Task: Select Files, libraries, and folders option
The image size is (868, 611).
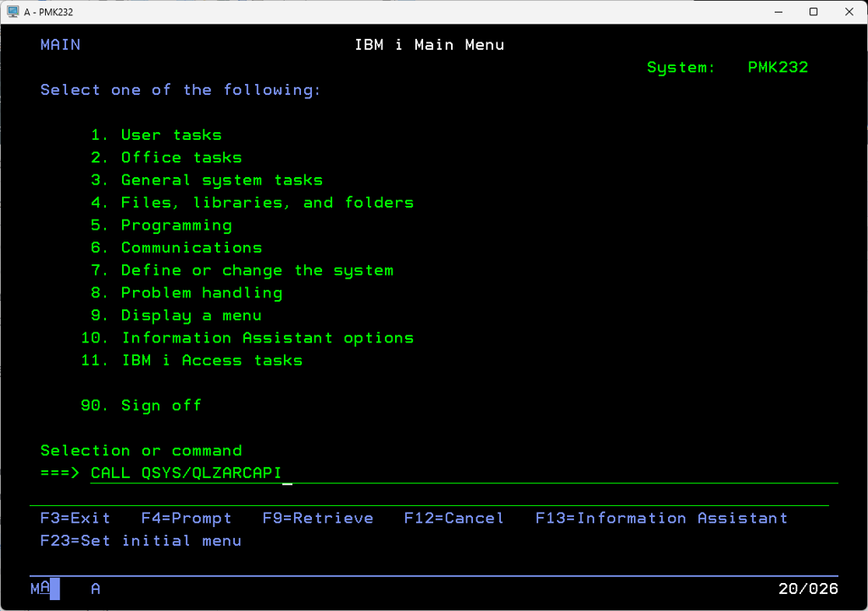Action: coord(267,203)
